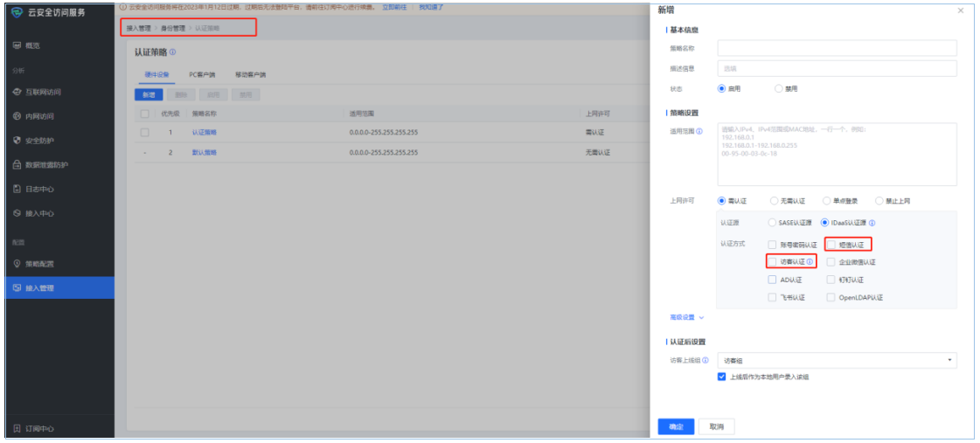Choose SASE认证源 as authentication source
The width and height of the screenshot is (980, 443).
click(x=772, y=222)
